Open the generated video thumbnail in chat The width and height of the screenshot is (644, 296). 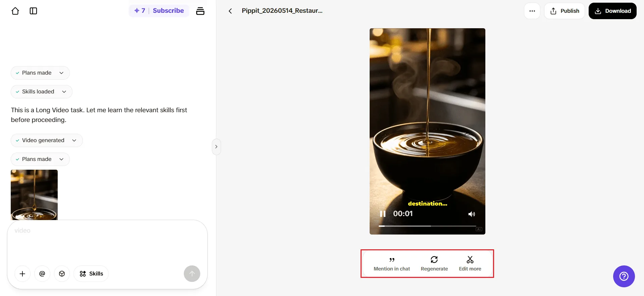(x=34, y=195)
